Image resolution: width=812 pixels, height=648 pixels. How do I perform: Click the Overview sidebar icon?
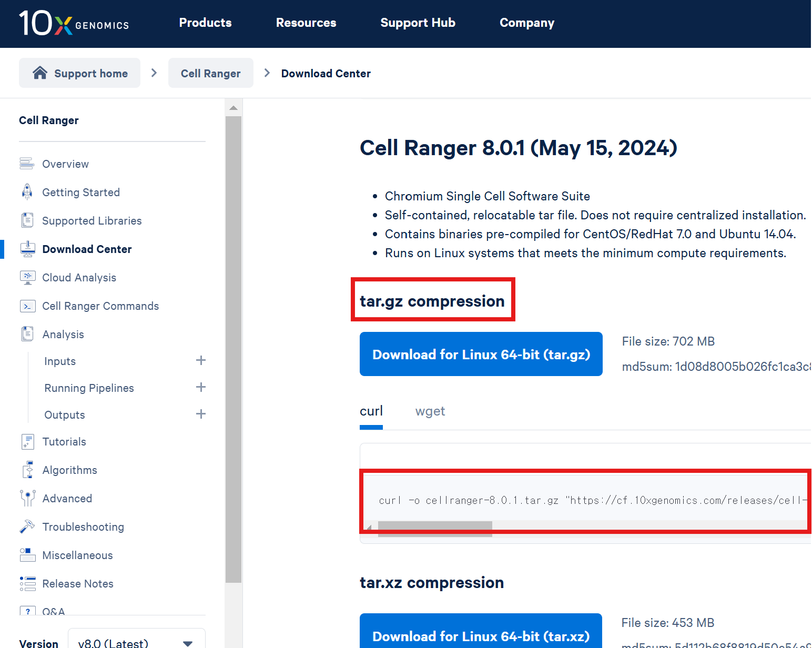coord(27,164)
